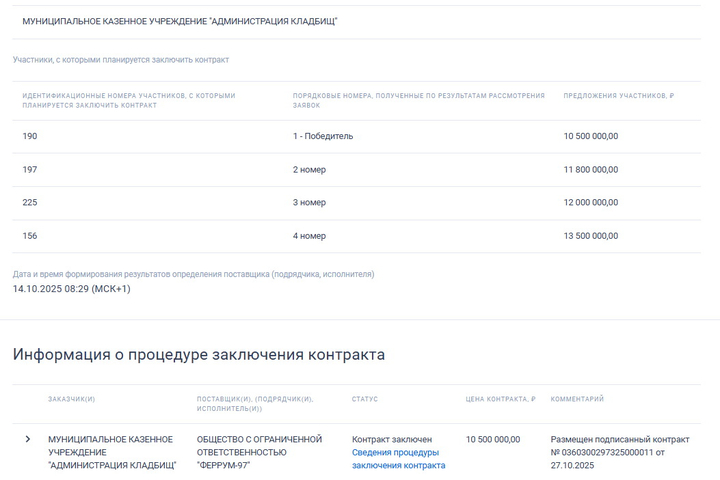Click the '1 - Победитель' rank cell
720x480 pixels.
click(323, 136)
